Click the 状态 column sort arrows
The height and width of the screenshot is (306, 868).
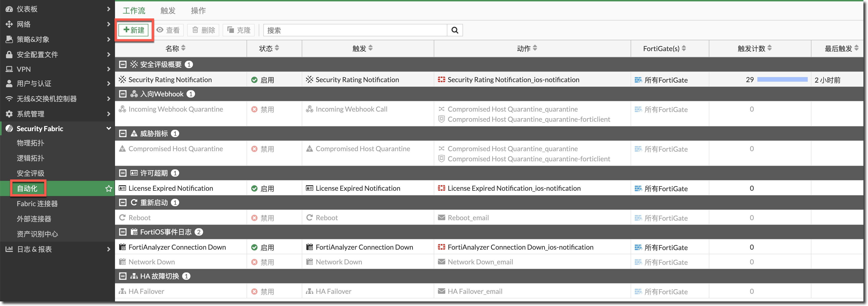(x=277, y=48)
